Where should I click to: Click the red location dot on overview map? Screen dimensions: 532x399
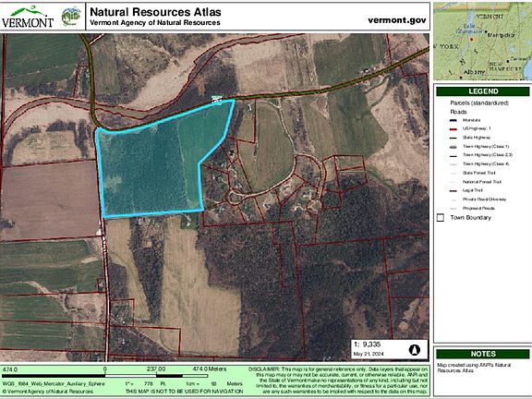(x=471, y=40)
